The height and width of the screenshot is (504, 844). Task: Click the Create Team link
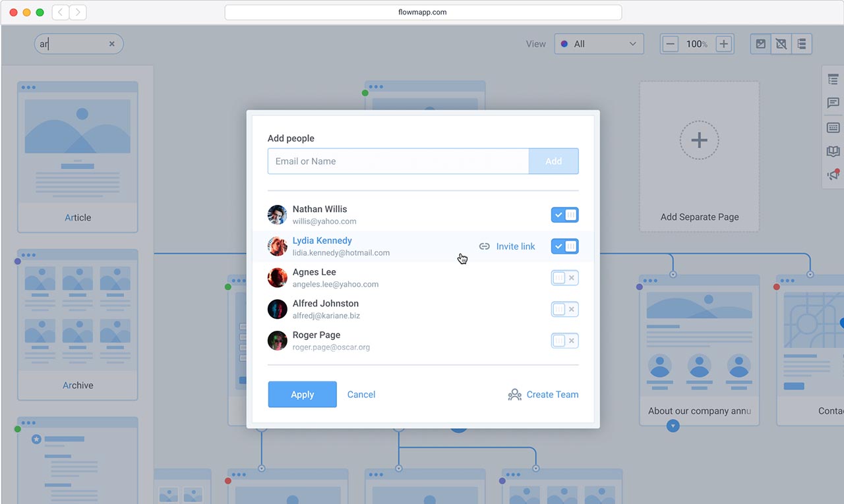(553, 395)
